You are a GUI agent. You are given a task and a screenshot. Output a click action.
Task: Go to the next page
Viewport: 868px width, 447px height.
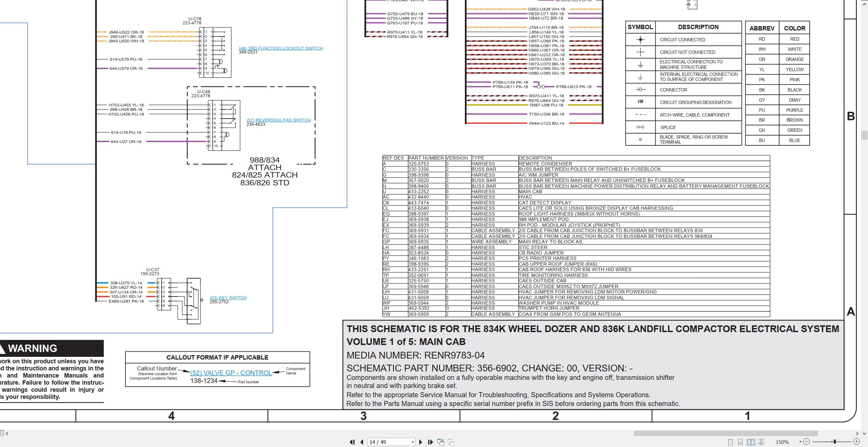(421, 442)
